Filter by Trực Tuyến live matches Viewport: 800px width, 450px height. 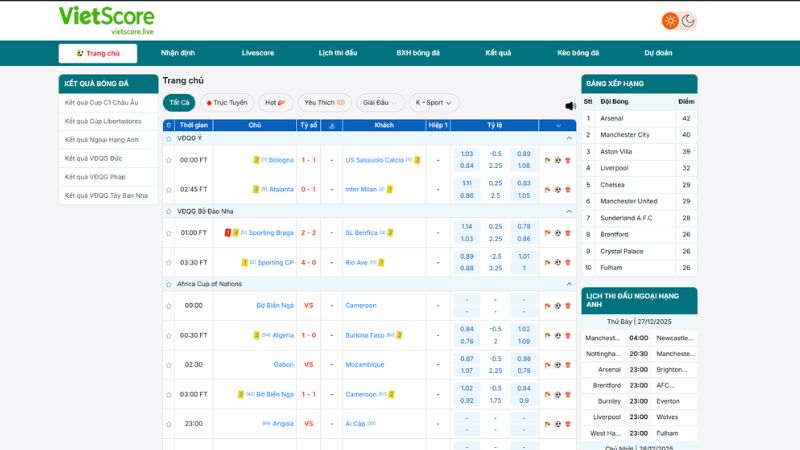pos(227,103)
